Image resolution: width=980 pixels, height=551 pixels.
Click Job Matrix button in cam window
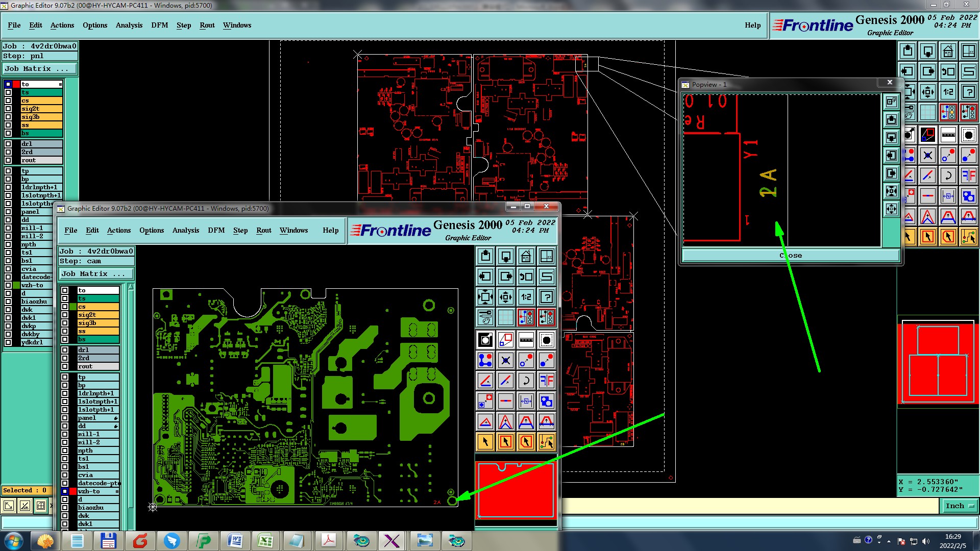pyautogui.click(x=96, y=274)
